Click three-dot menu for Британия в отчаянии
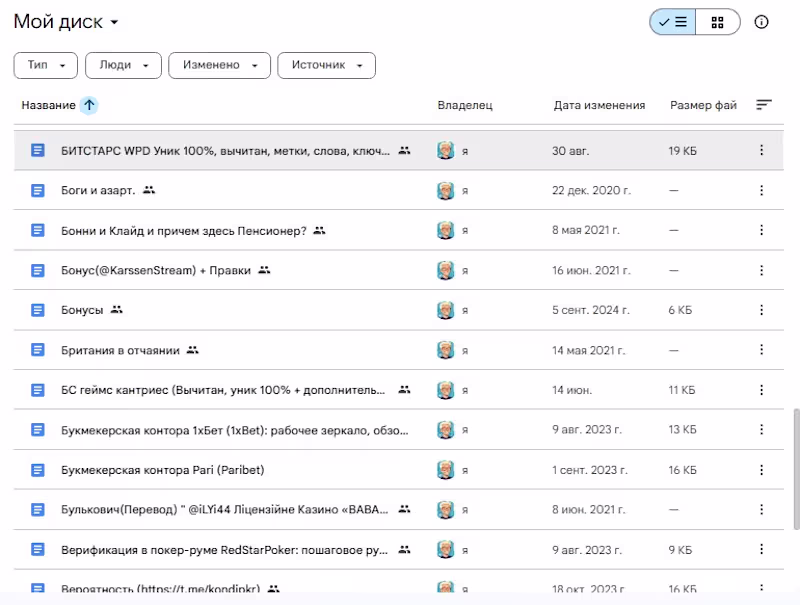 coord(761,350)
